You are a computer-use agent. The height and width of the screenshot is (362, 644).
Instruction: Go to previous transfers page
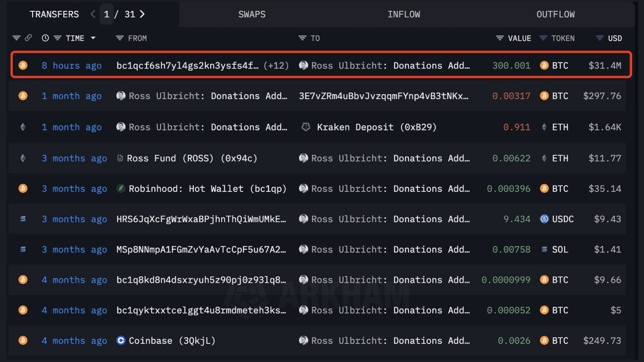[x=93, y=14]
